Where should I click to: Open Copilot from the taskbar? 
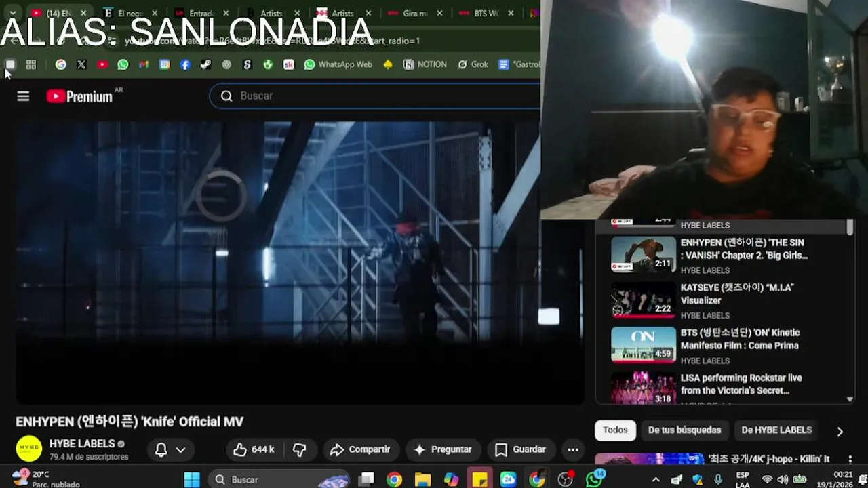(x=451, y=479)
